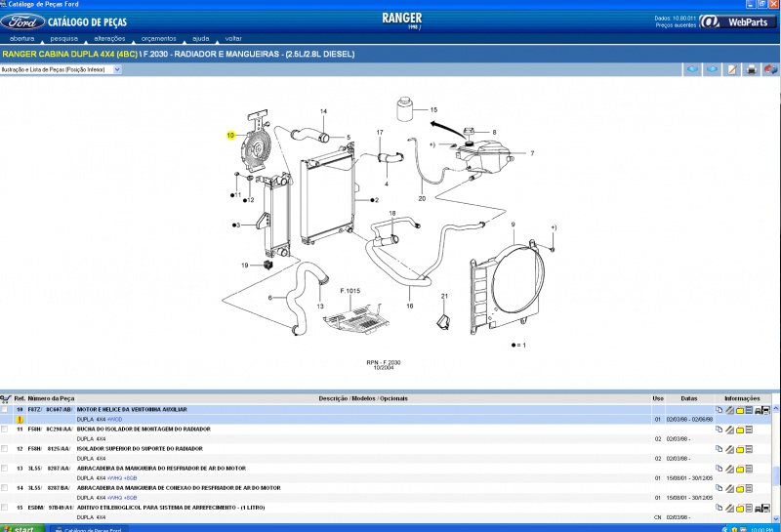Click the Datas column header
Image resolution: width=781 pixels, height=532 pixels.
pyautogui.click(x=689, y=398)
